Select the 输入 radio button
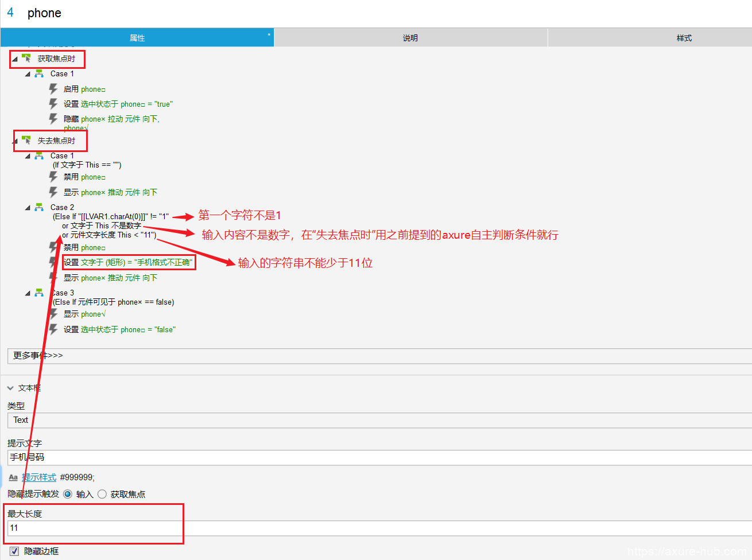The width and height of the screenshot is (752, 560). pos(68,494)
